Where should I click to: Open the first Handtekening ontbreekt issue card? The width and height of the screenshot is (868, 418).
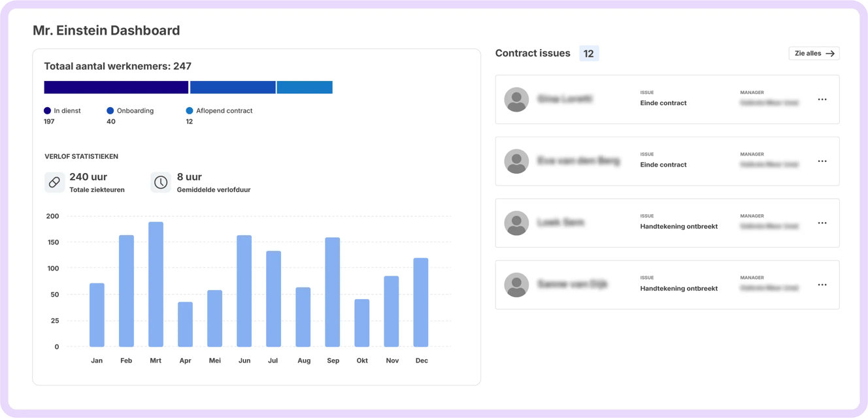tap(667, 223)
